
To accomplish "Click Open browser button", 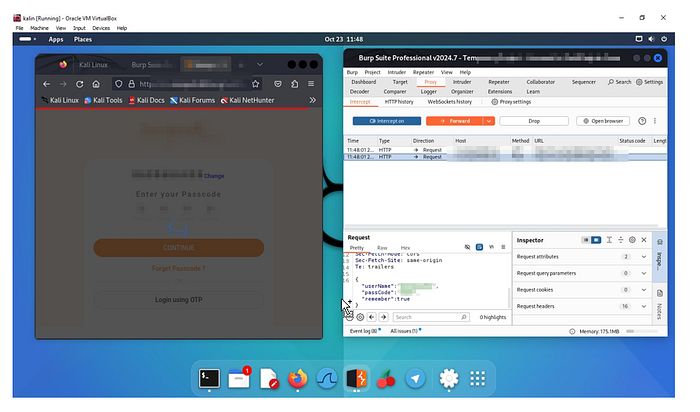I will click(x=603, y=121).
